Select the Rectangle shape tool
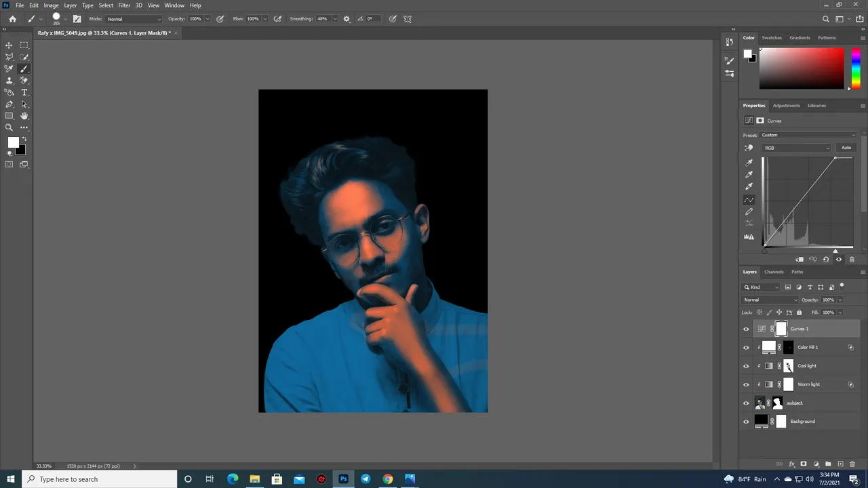Image resolution: width=868 pixels, height=488 pixels. click(x=9, y=116)
